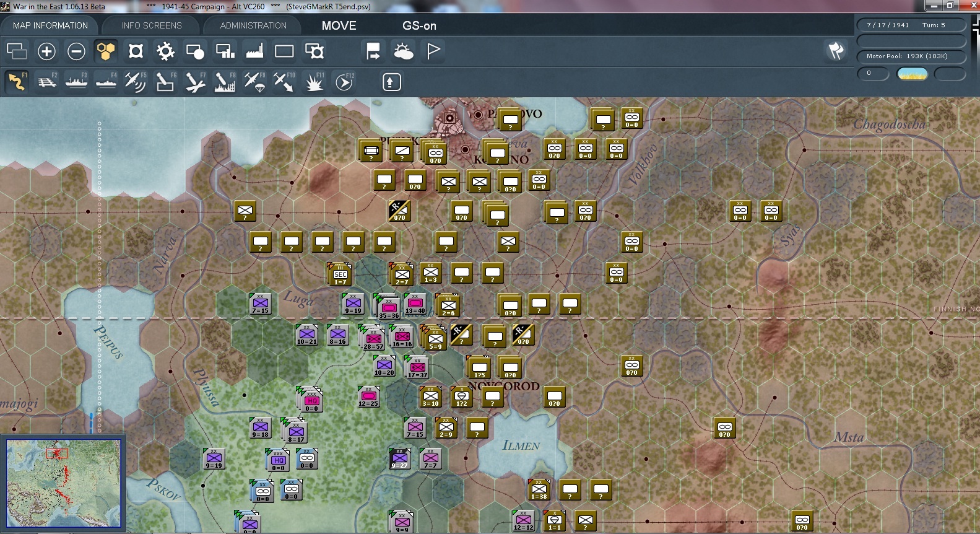980x534 pixels.
Task: Toggle the four-pointed fort overlay icon
Action: (x=136, y=51)
